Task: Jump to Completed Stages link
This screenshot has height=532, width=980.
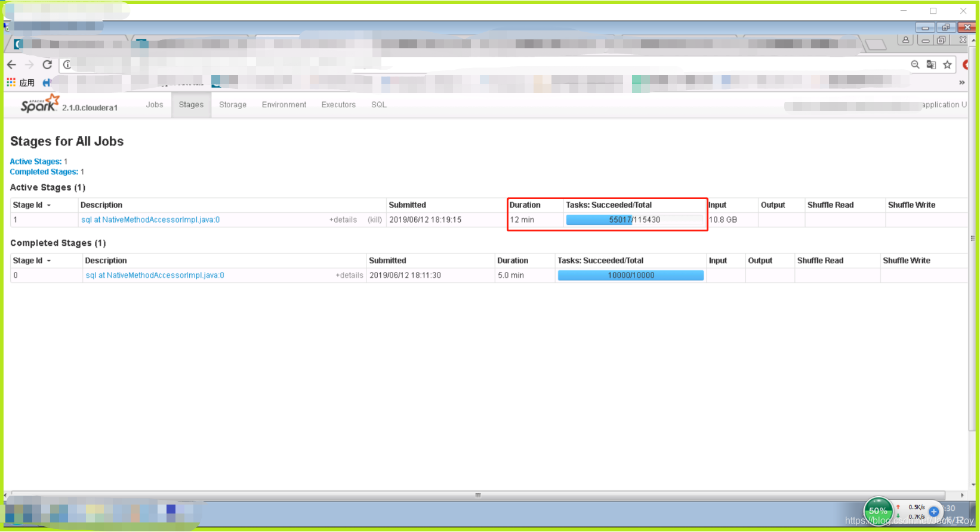Action: 44,172
